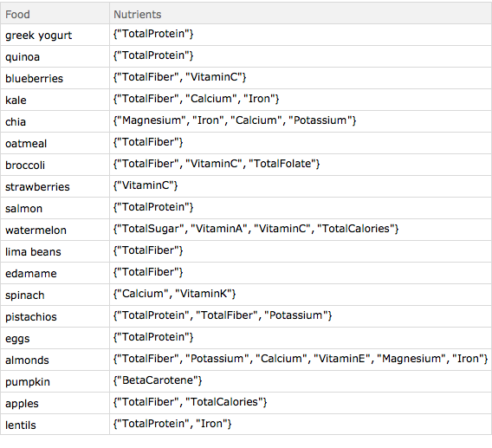The width and height of the screenshot is (492, 448).
Task: Select the watermelon nutrients cell
Action: point(301,230)
